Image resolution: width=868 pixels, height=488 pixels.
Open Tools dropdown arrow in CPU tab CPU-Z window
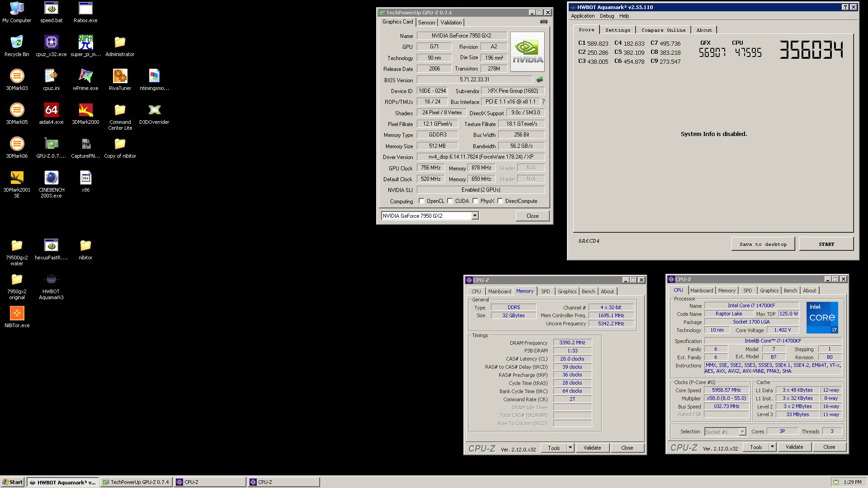coord(773,447)
